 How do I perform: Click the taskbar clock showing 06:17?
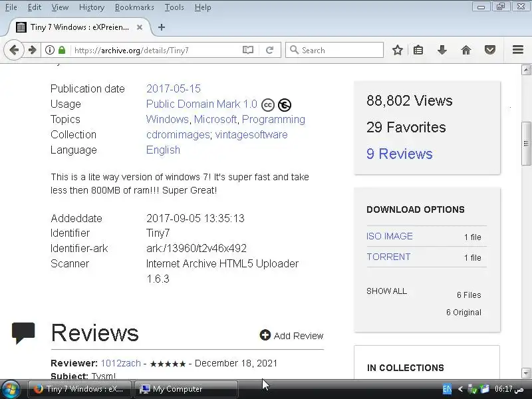[509, 389]
